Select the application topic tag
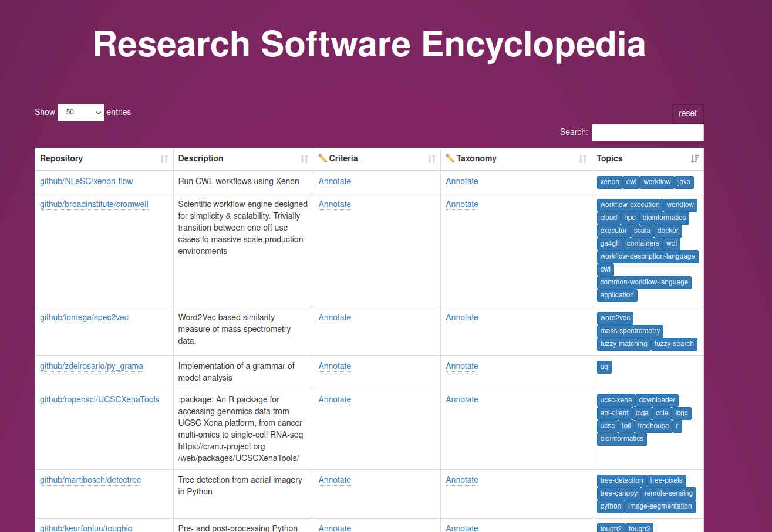This screenshot has width=772, height=532. coord(617,295)
